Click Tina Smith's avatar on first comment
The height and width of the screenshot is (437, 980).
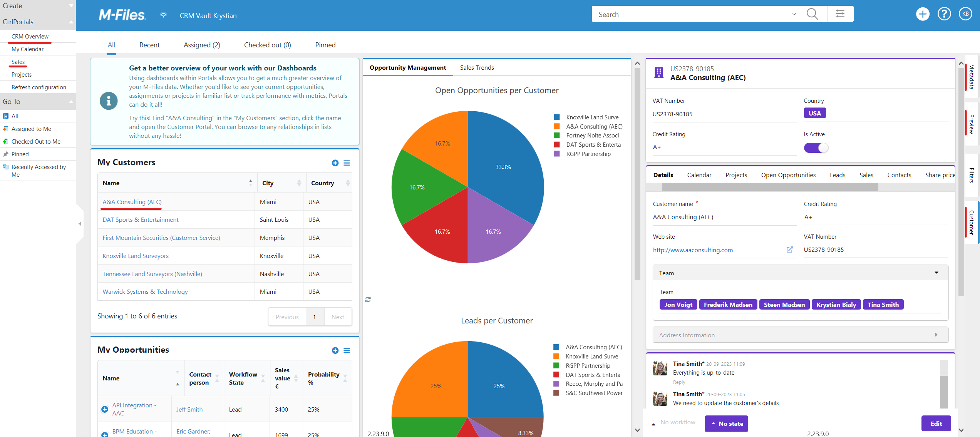tap(660, 368)
